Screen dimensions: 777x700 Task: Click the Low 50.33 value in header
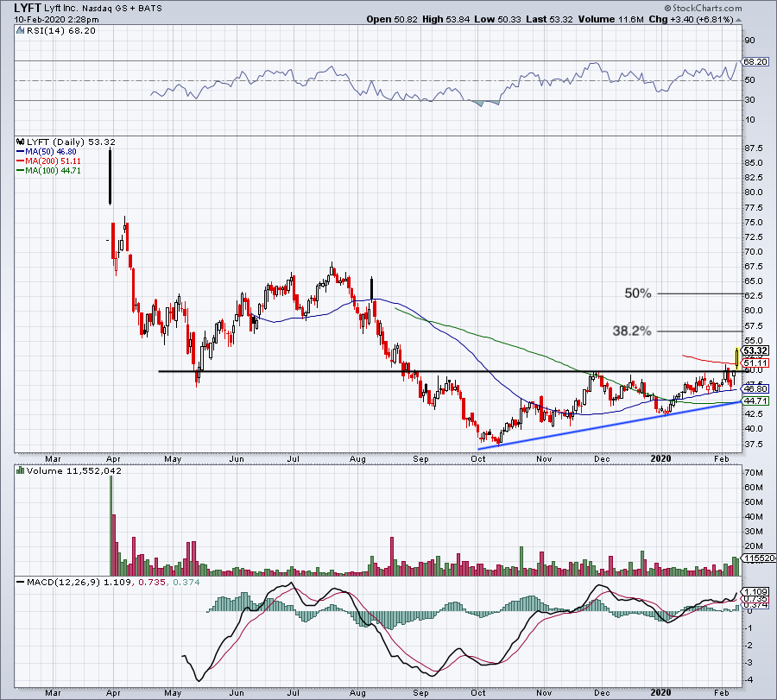click(x=509, y=19)
